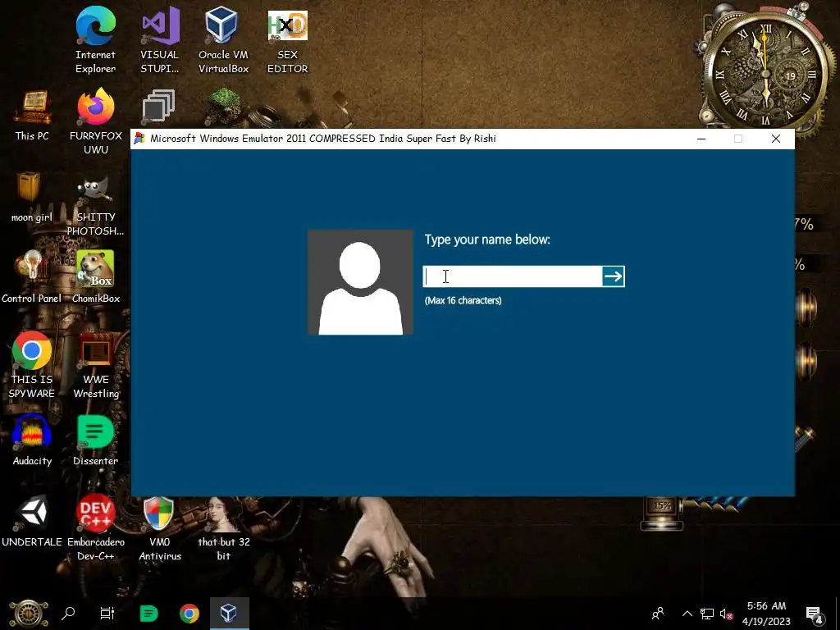The image size is (840, 630).
Task: Click the '(Max 16 characters)' hint text
Action: click(463, 300)
